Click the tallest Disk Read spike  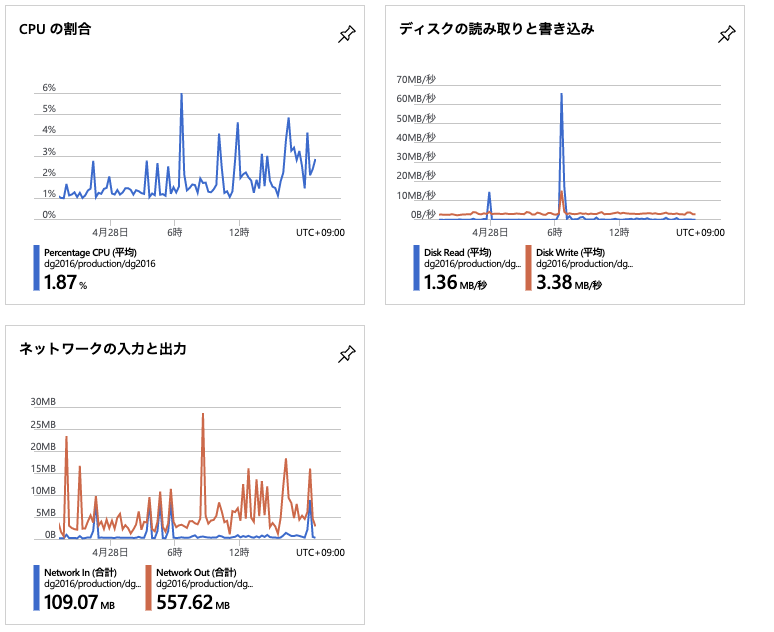561,95
